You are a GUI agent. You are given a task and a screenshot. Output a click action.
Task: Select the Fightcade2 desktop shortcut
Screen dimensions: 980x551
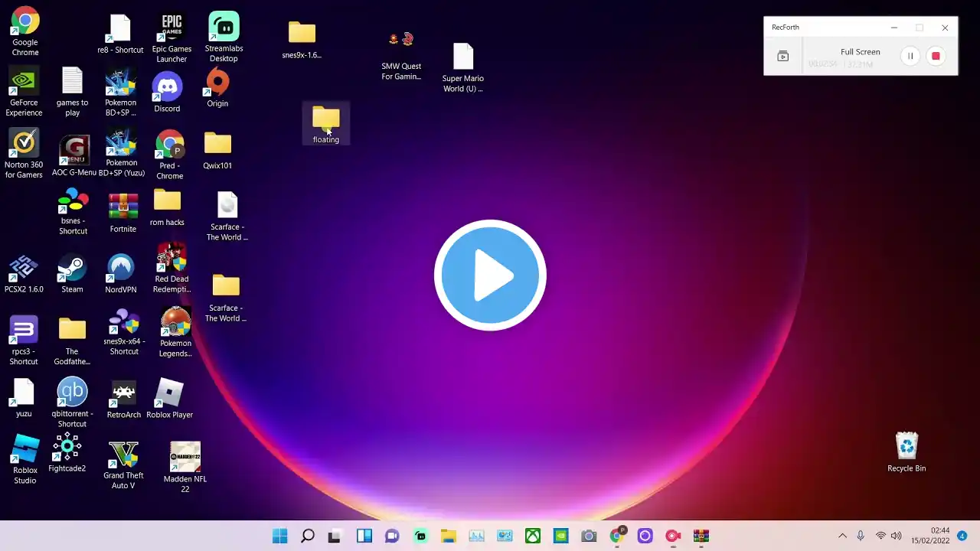(67, 453)
